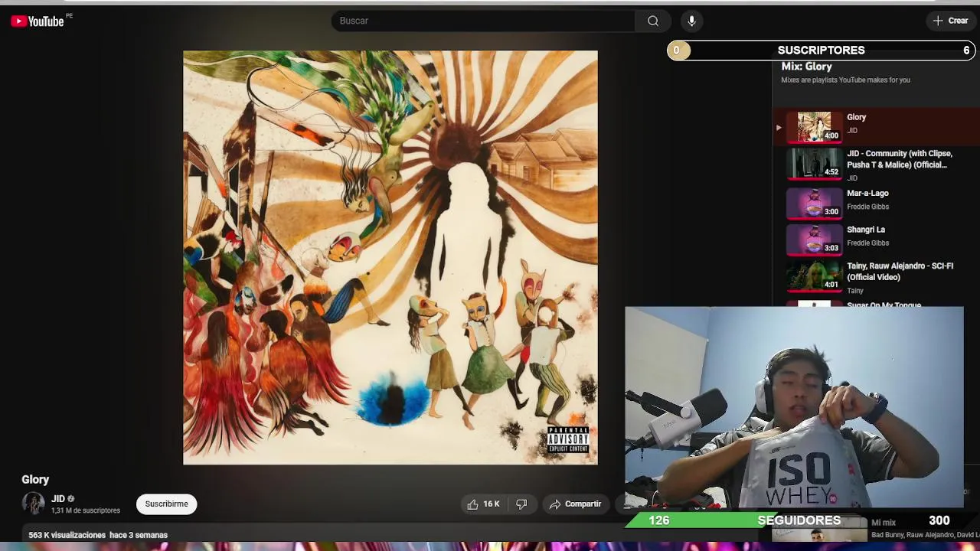980x551 pixels.
Task: Activate voice search microphone icon
Action: tap(691, 21)
